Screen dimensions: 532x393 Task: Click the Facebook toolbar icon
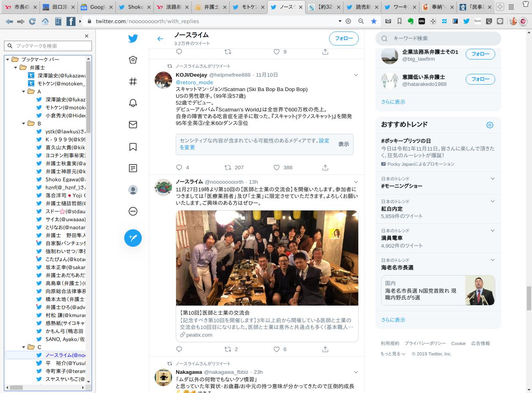click(x=71, y=21)
